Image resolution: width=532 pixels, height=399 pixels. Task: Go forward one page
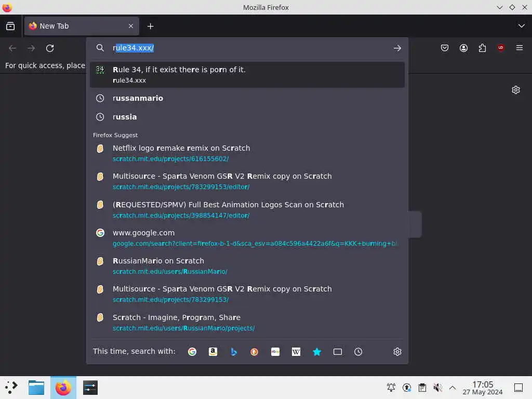[x=31, y=48]
